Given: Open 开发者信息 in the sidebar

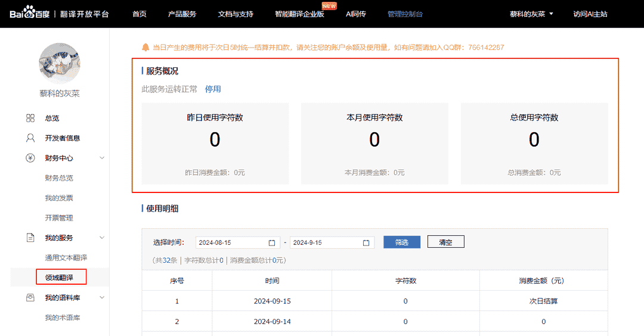Looking at the screenshot, I should [63, 138].
